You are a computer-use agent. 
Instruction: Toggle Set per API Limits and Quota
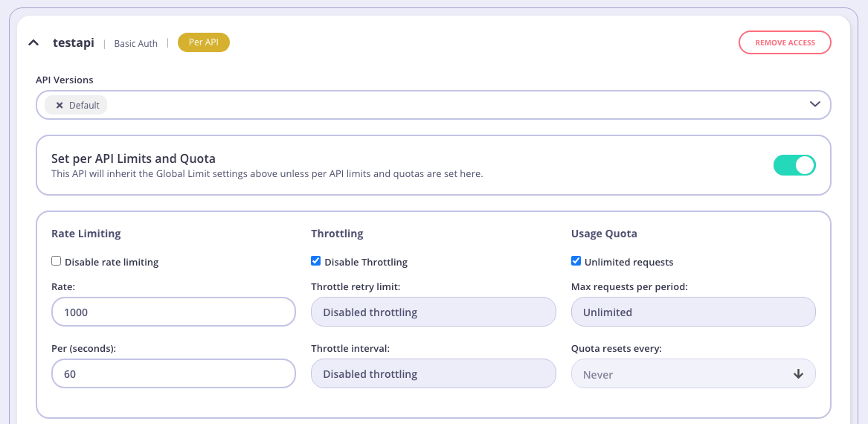(794, 165)
